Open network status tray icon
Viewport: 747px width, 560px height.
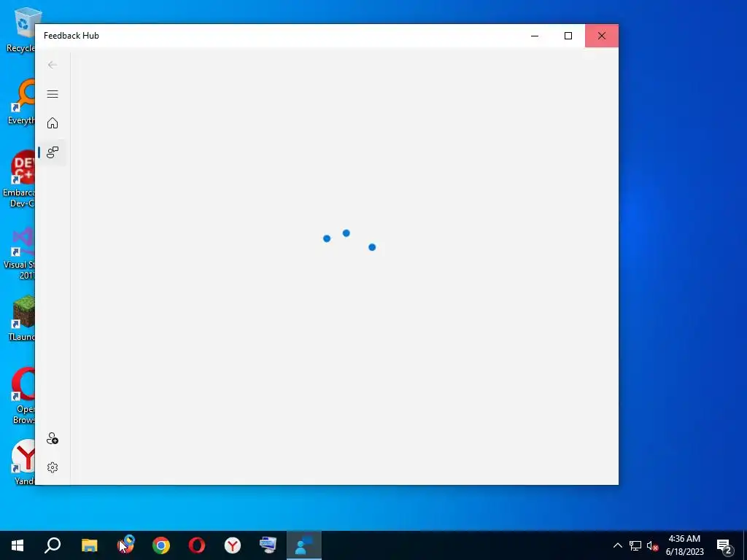(635, 545)
